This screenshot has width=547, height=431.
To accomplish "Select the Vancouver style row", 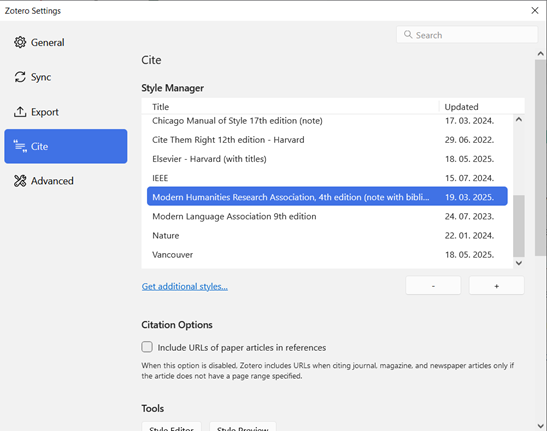I will click(327, 255).
